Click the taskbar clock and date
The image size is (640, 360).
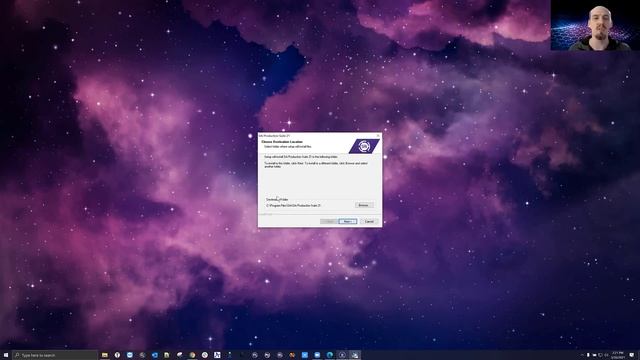618,355
